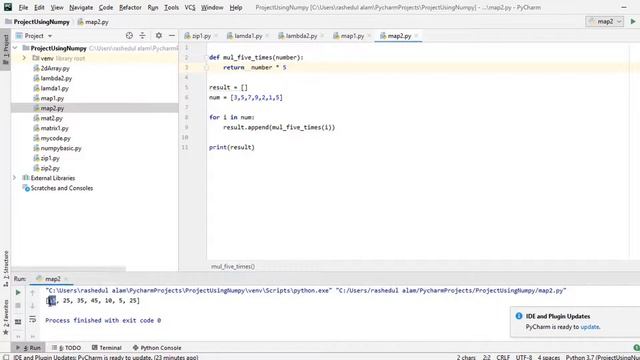
Task: Click the UTF-8 encoding in status bar
Action: click(524, 357)
